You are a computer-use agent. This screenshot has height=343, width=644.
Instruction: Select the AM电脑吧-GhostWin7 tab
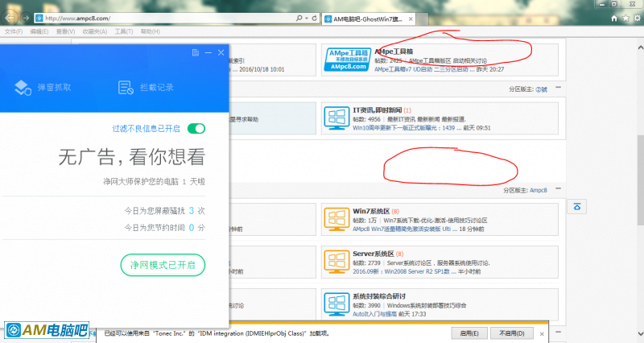369,19
